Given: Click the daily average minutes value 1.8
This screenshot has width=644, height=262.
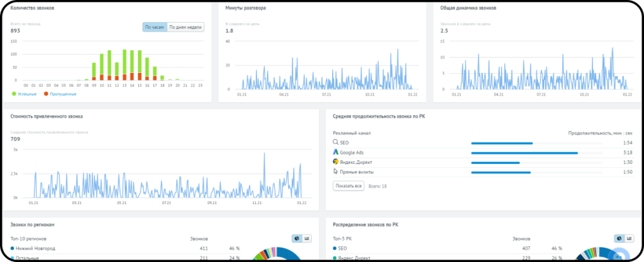Looking at the screenshot, I should click(229, 31).
